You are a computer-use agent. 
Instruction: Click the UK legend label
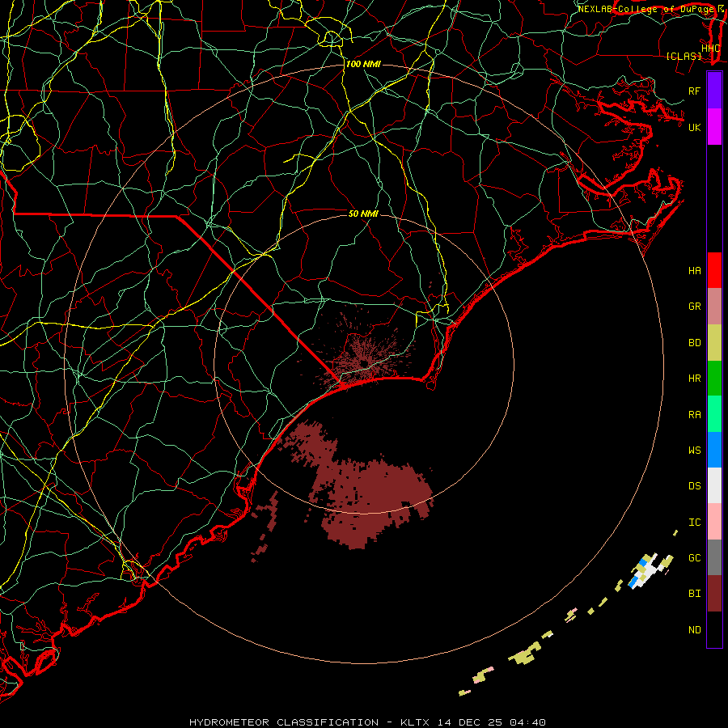pyautogui.click(x=694, y=127)
